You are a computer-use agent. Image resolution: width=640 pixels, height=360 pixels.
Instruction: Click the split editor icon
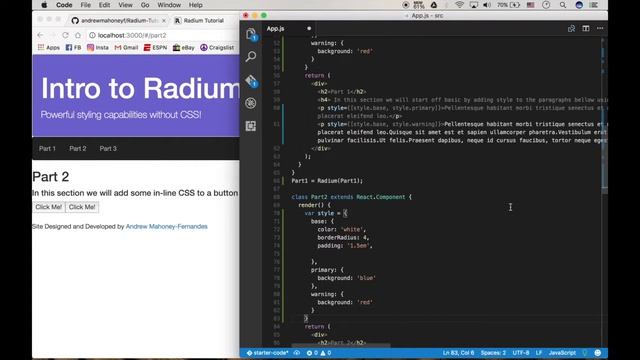[x=586, y=28]
